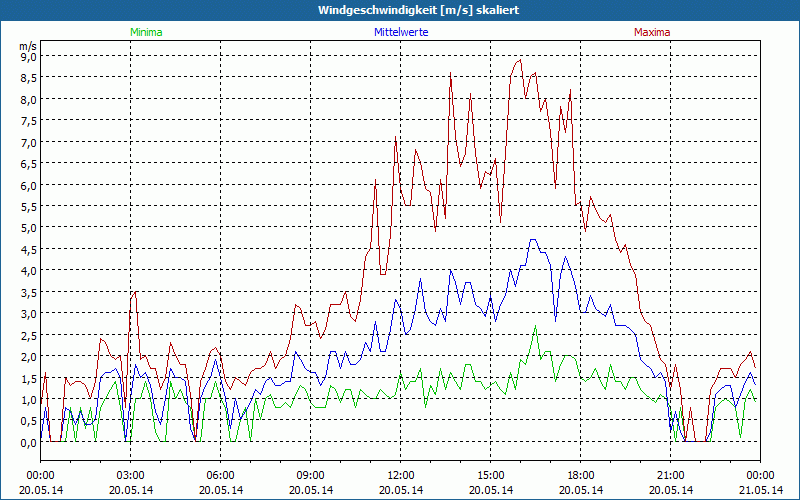Click the '4,5' y-axis value
This screenshot has height=500, width=800.
29,249
